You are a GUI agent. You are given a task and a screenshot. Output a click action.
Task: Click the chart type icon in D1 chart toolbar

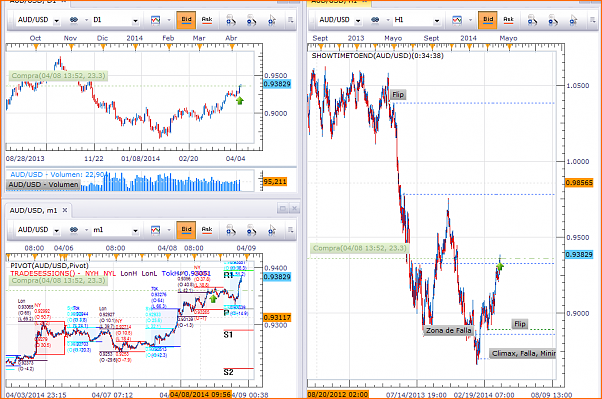[155, 20]
